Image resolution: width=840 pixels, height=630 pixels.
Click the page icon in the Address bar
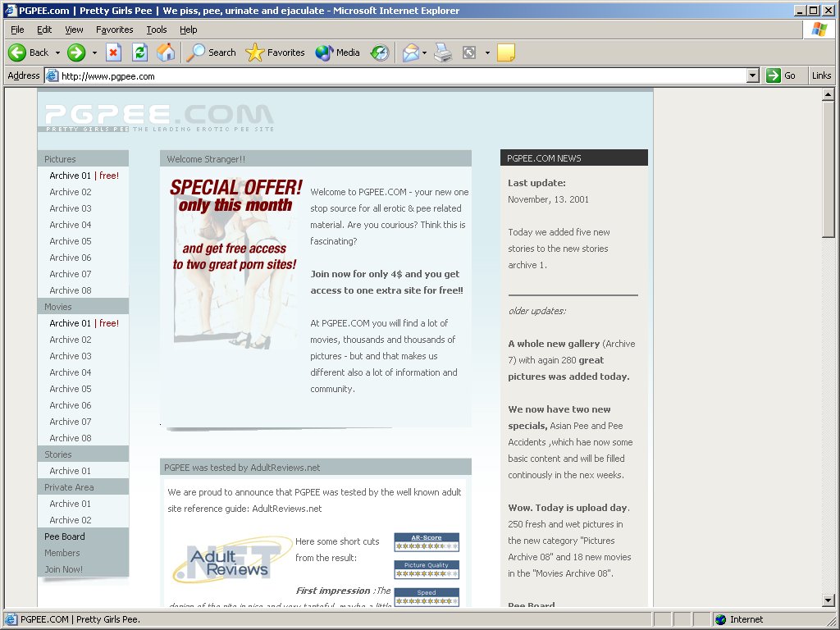tap(52, 75)
